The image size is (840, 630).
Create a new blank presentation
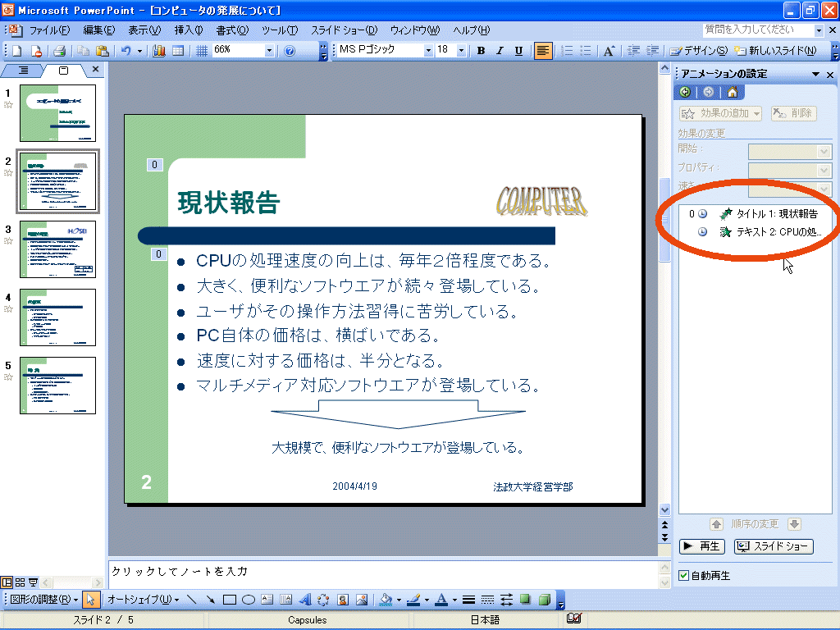(16, 50)
